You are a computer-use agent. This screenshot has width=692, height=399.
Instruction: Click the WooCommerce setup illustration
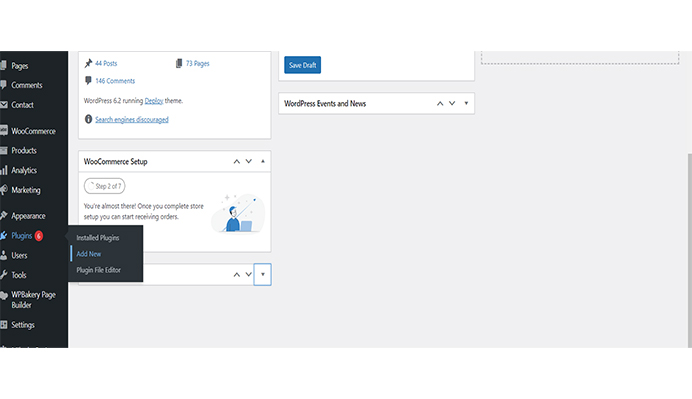[238, 213]
